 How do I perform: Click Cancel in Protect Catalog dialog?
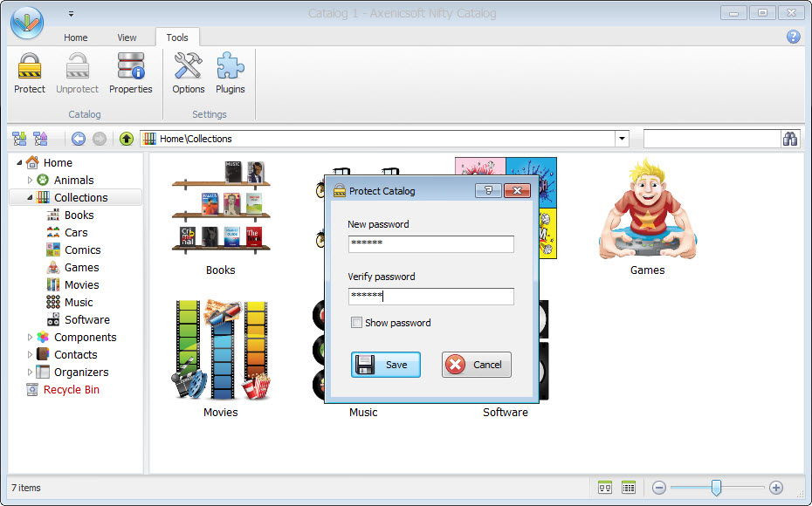(x=477, y=365)
